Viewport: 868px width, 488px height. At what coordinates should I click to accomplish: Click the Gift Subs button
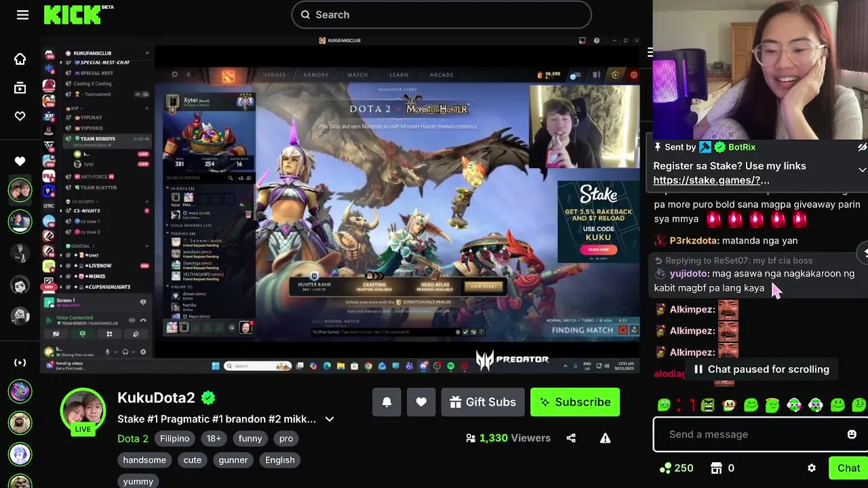(x=483, y=402)
